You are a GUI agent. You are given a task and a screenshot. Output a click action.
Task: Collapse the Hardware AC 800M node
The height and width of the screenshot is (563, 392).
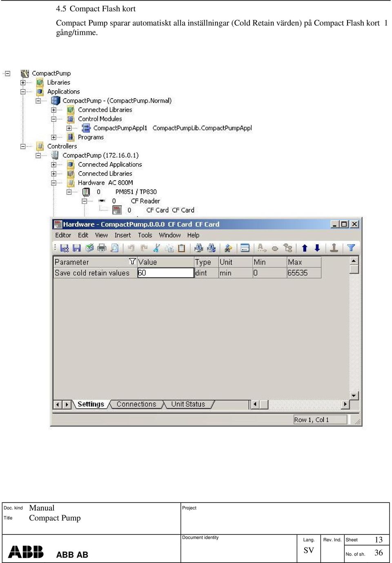[53, 183]
